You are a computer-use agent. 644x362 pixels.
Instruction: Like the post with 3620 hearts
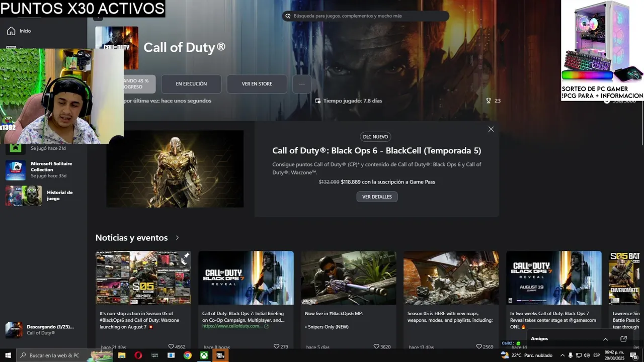click(x=376, y=346)
